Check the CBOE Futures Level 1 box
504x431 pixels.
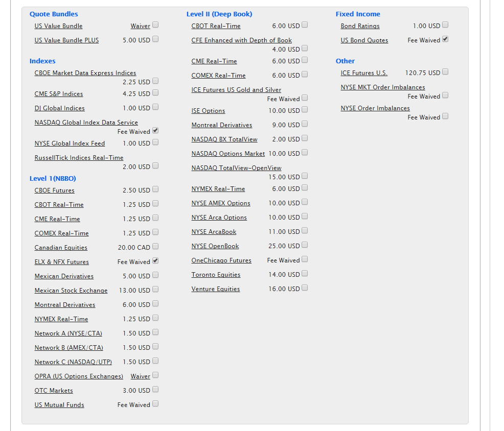155,189
